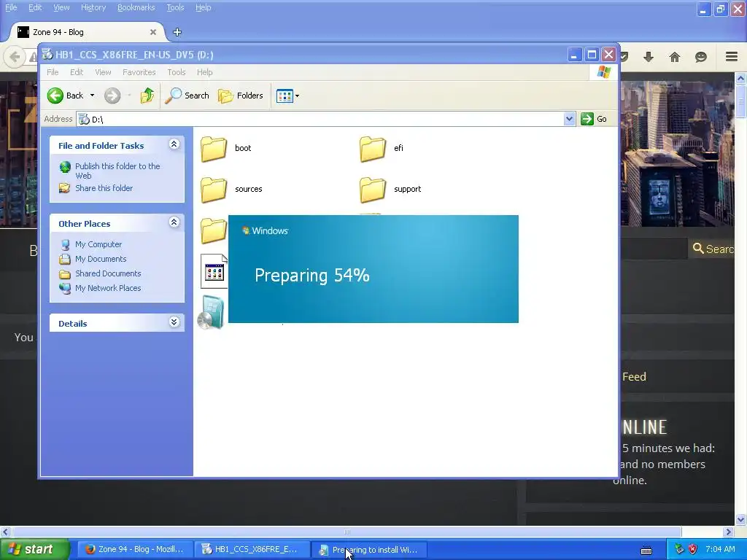The image size is (747, 560).
Task: Click the taskbar keyboard icon
Action: point(646,551)
